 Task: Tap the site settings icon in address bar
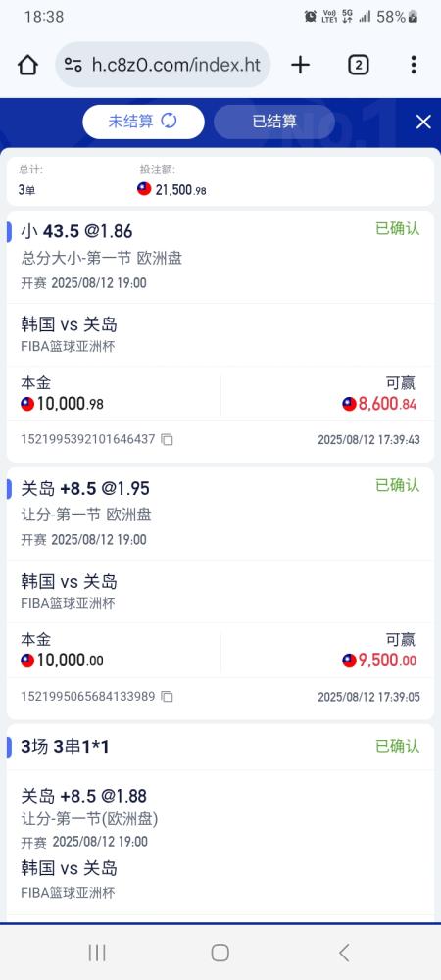[73, 65]
